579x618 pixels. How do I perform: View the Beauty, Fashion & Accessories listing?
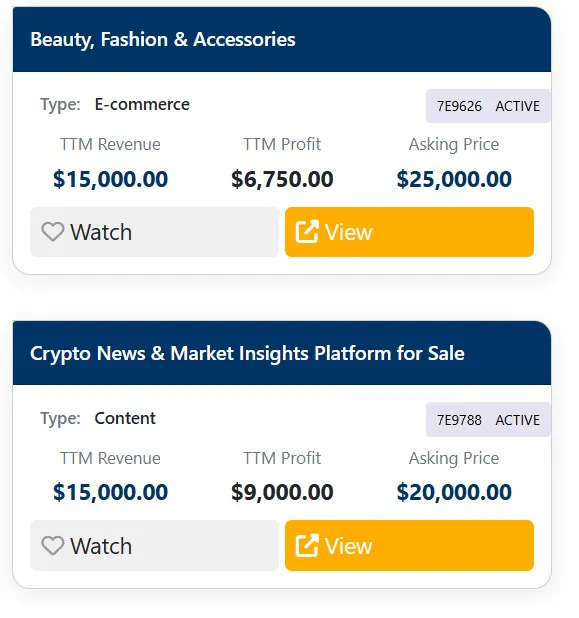coord(410,232)
